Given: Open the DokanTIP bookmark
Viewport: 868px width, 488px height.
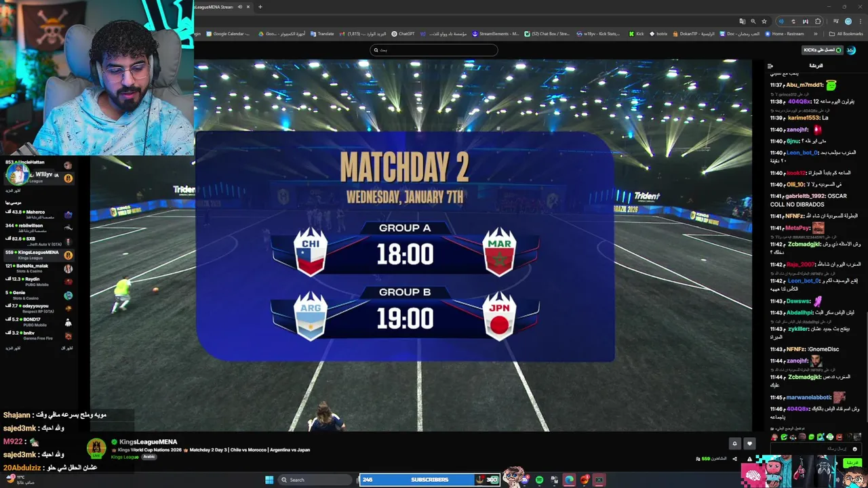Looking at the screenshot, I should click(694, 33).
